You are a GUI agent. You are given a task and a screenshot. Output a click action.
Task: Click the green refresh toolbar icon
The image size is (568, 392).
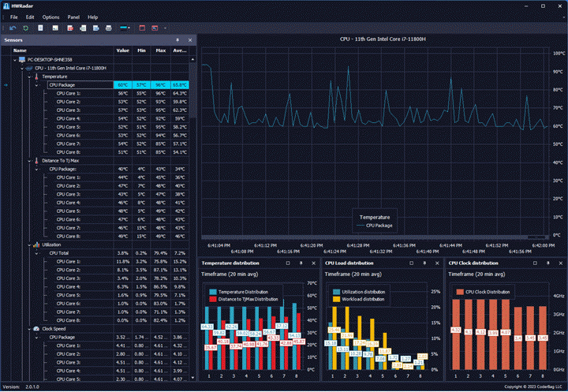pos(26,28)
